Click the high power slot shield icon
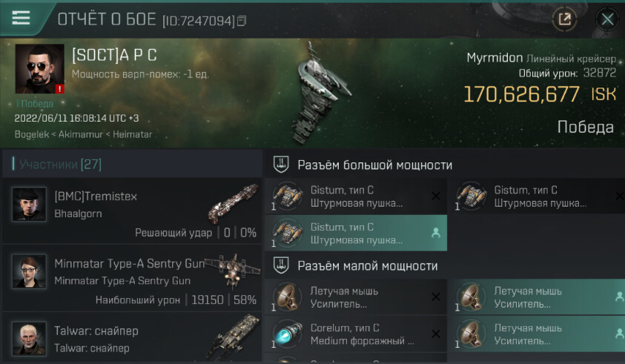Viewport: 625px width, 364px height. 280,165
